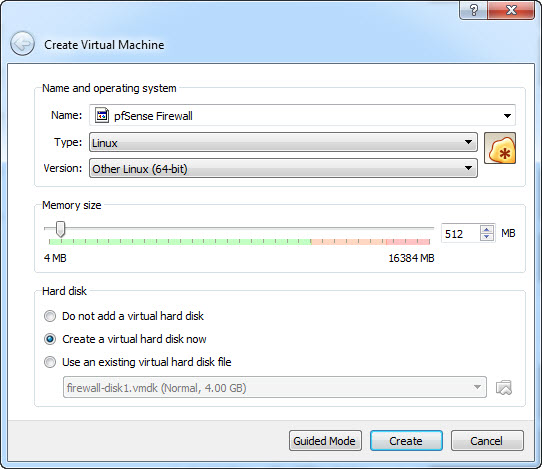
Task: Click the memory value field showing 512
Action: (460, 234)
